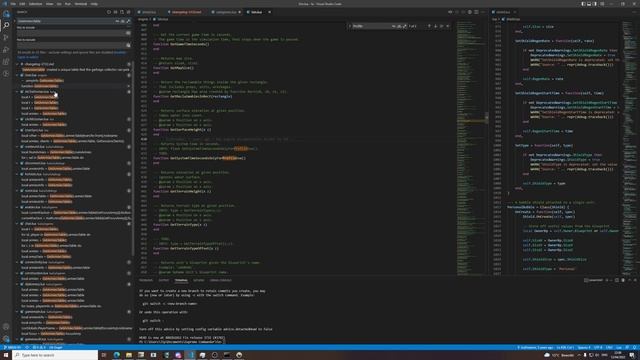
Task: Toggle Match Case in the search sidebar
Action: click(117, 21)
